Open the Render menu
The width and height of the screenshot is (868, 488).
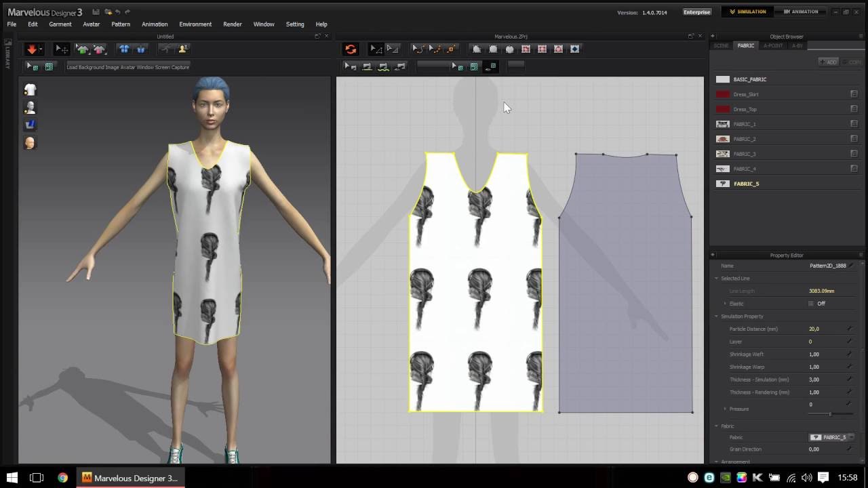(233, 24)
